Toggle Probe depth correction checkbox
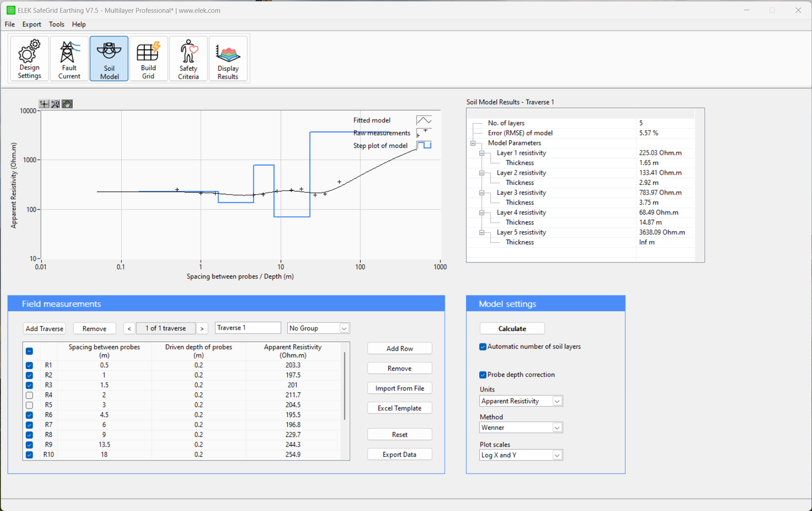The width and height of the screenshot is (812, 511). [483, 375]
